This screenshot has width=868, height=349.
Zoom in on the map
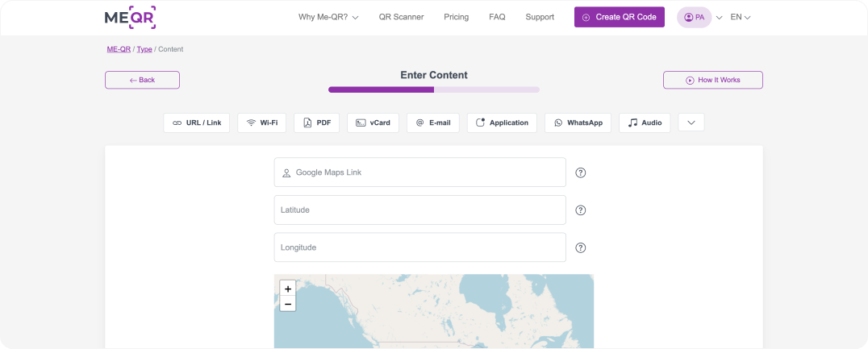point(288,289)
